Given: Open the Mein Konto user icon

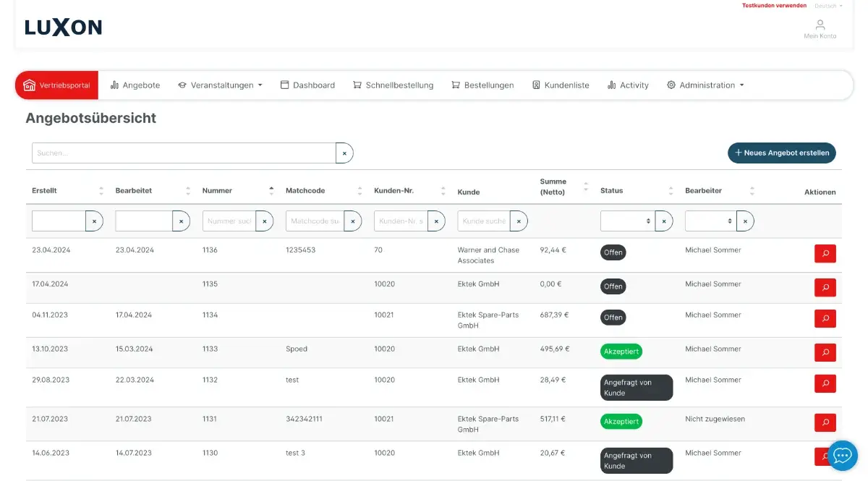Looking at the screenshot, I should click(820, 24).
